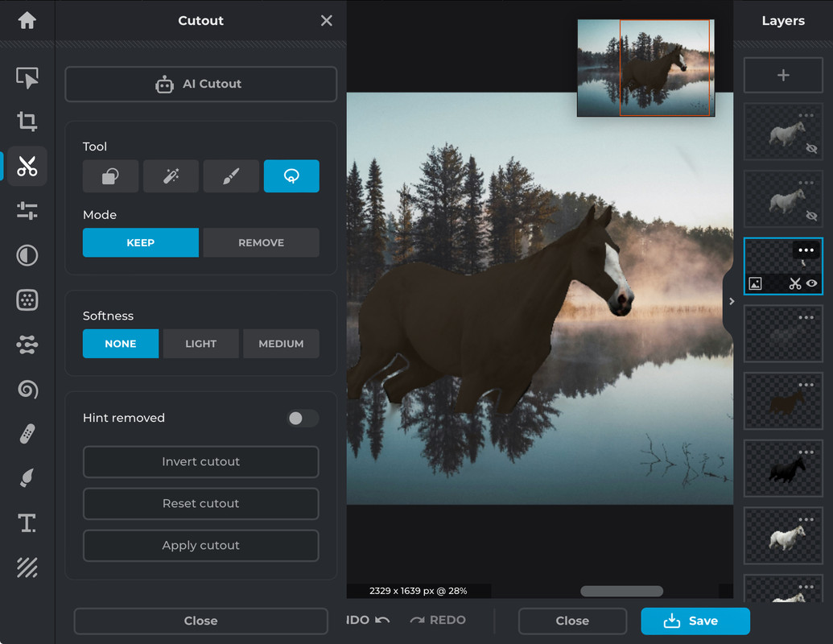Click image type icon on selected layer
Image resolution: width=833 pixels, height=644 pixels.
click(755, 283)
